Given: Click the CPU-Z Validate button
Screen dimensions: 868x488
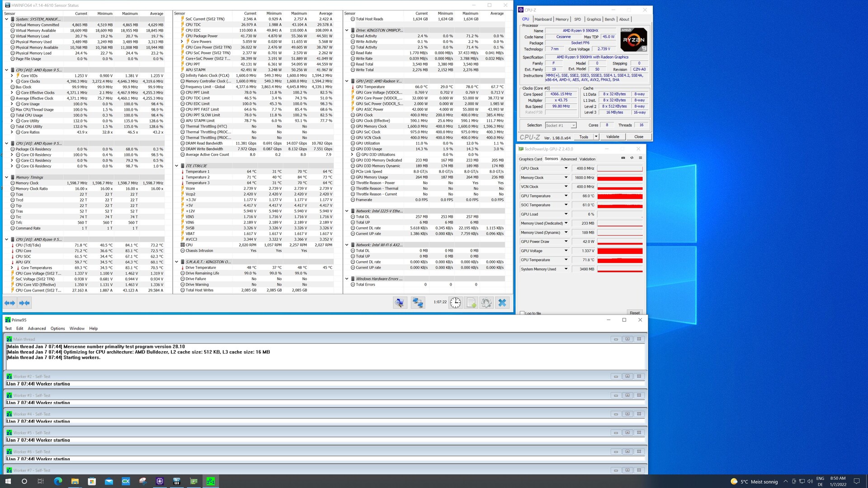Looking at the screenshot, I should click(612, 136).
